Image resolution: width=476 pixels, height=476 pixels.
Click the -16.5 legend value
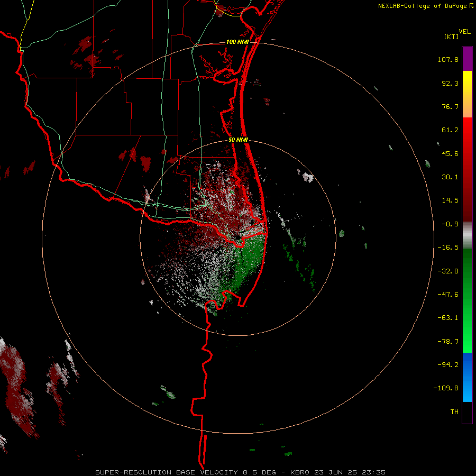click(448, 248)
